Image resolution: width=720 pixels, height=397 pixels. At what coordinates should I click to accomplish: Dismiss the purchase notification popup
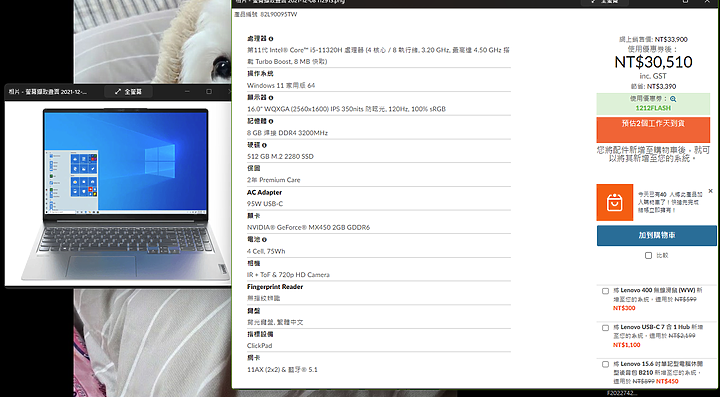[x=710, y=191]
